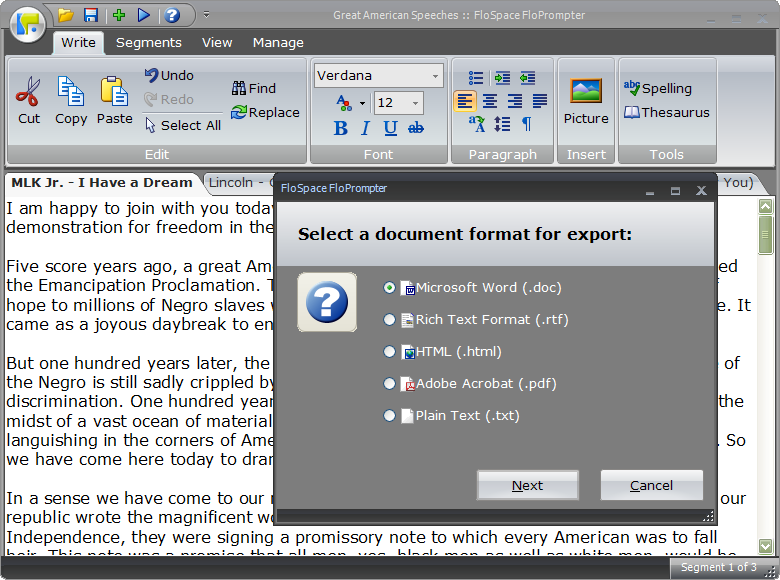
Task: Start prompter with the blue play icon
Action: 144,15
